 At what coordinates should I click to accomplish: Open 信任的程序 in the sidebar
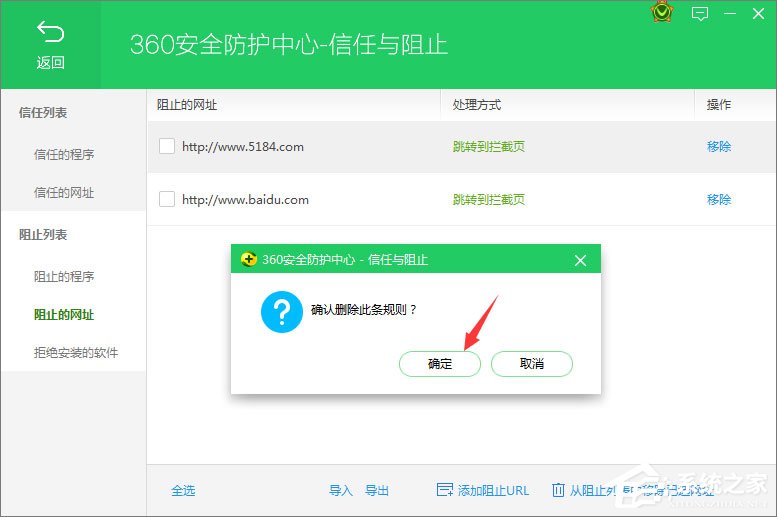64,154
